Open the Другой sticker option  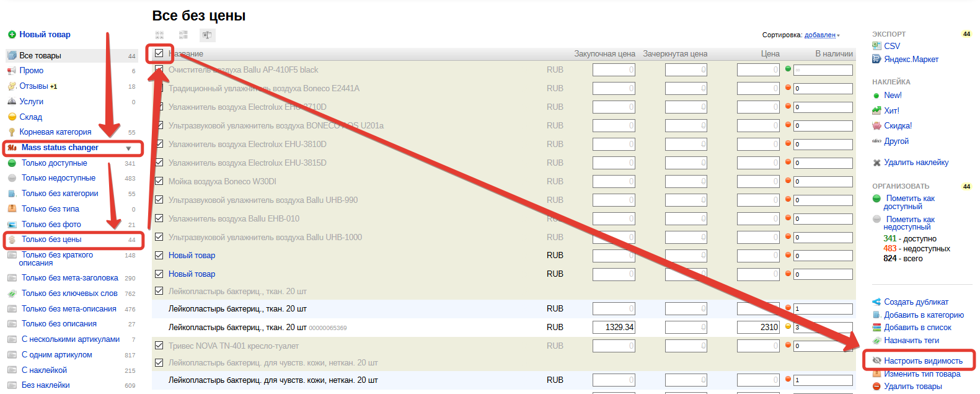(x=896, y=141)
